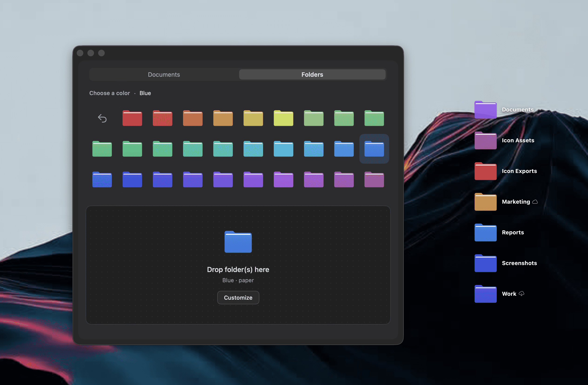
Task: Select the red Icon Exports folder
Action: (485, 171)
